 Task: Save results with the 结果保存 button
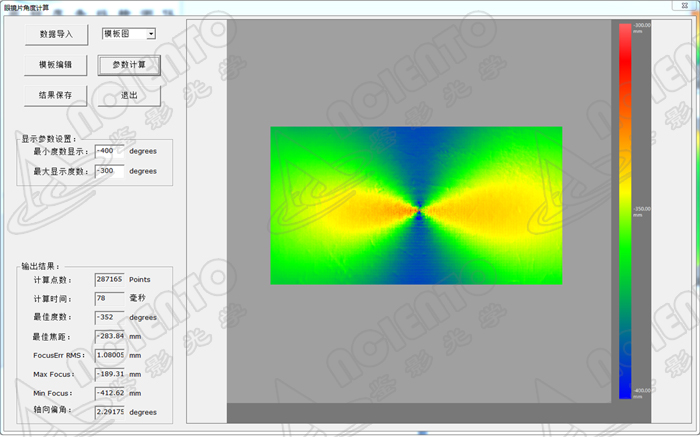pyautogui.click(x=56, y=96)
